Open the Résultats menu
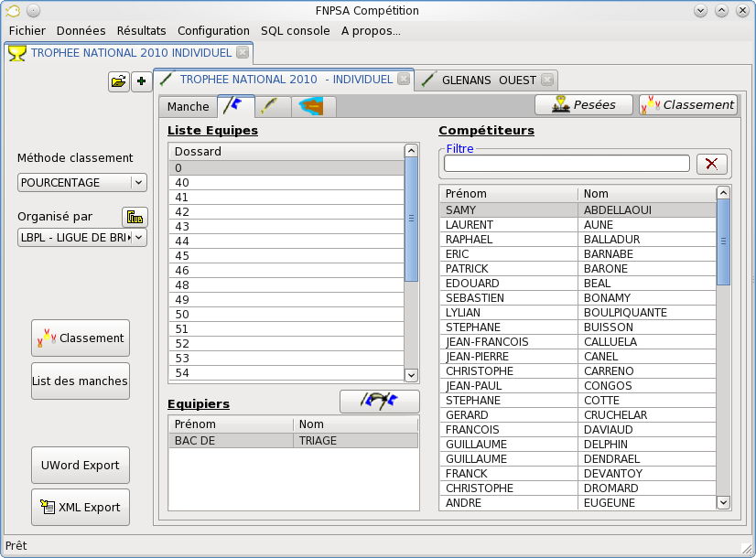 click(141, 30)
